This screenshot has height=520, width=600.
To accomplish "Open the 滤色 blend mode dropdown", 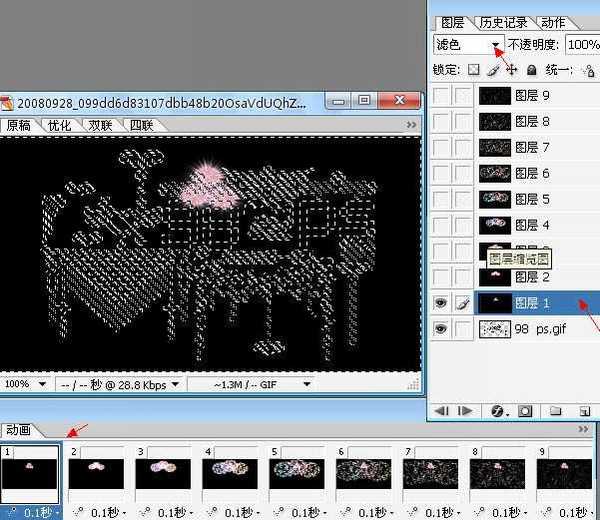I will tap(496, 45).
